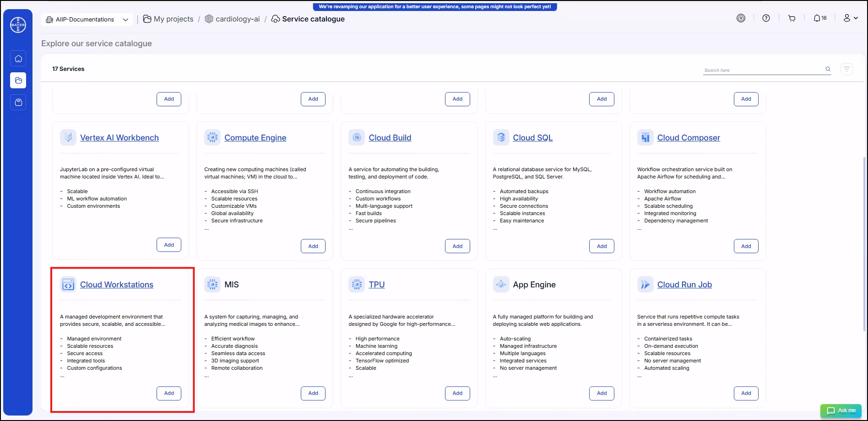
Task: Open the TPU link
Action: pos(377,285)
